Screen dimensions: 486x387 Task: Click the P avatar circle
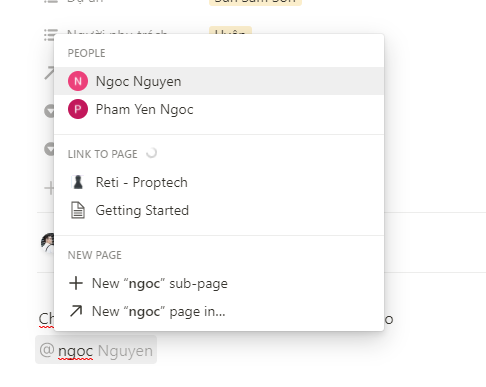tap(78, 109)
